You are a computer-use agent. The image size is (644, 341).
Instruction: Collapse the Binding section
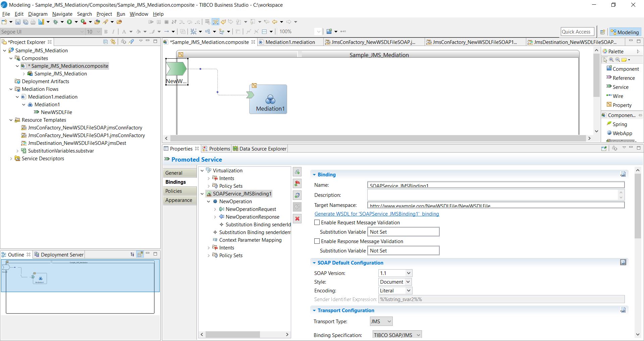click(314, 175)
